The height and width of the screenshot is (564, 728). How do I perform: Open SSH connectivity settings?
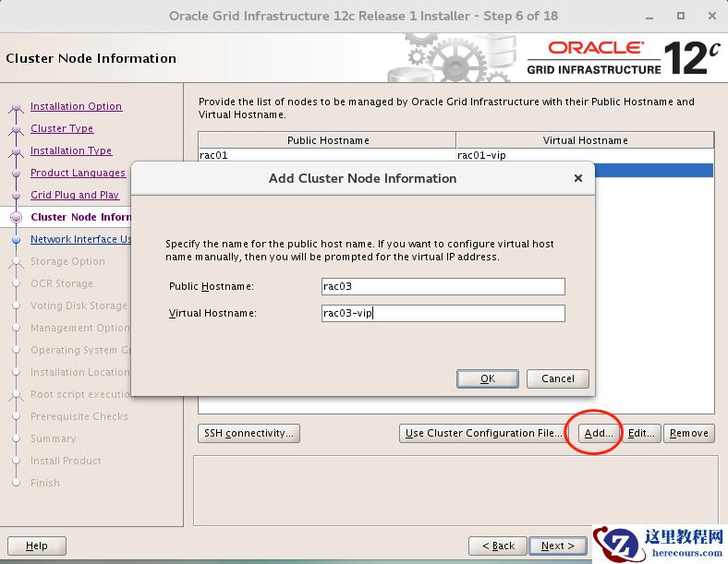[x=249, y=433]
